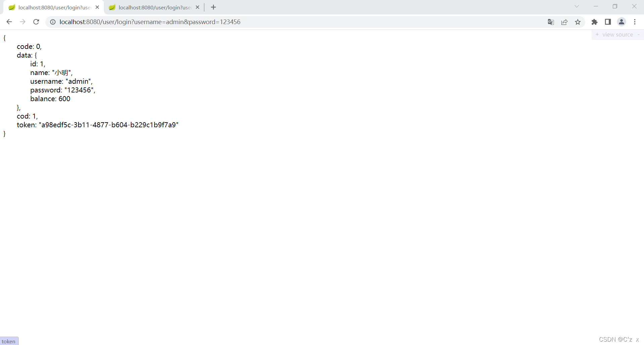Bookmark this page with the star
This screenshot has width=644, height=345.
(x=578, y=22)
